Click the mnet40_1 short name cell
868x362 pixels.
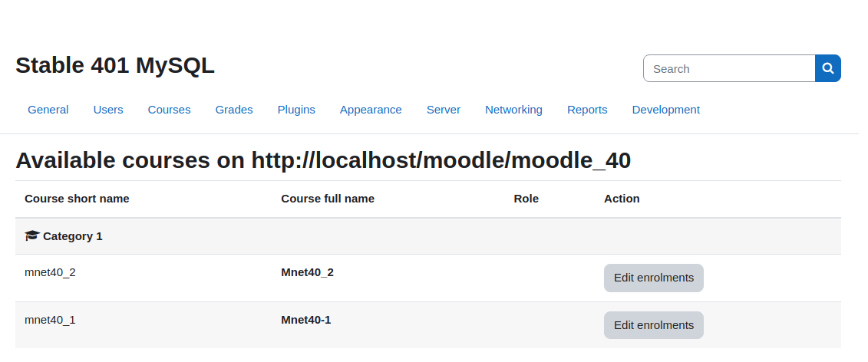[x=50, y=320]
